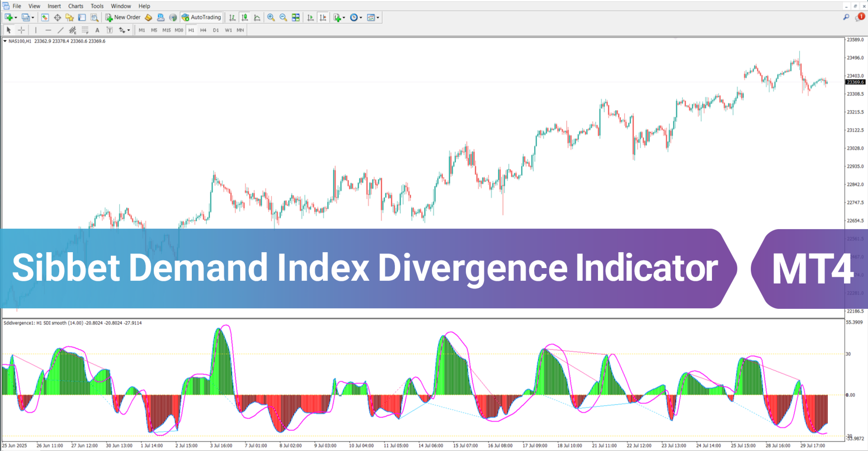Select the crosshair tool
This screenshot has height=451, width=868.
pos(21,30)
